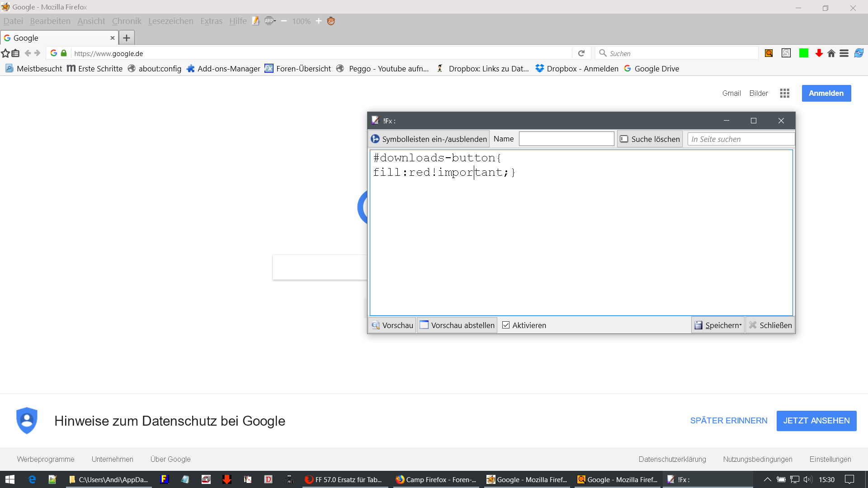This screenshot has height=488, width=868.
Task: Click the bright green color square icon
Action: click(x=803, y=53)
